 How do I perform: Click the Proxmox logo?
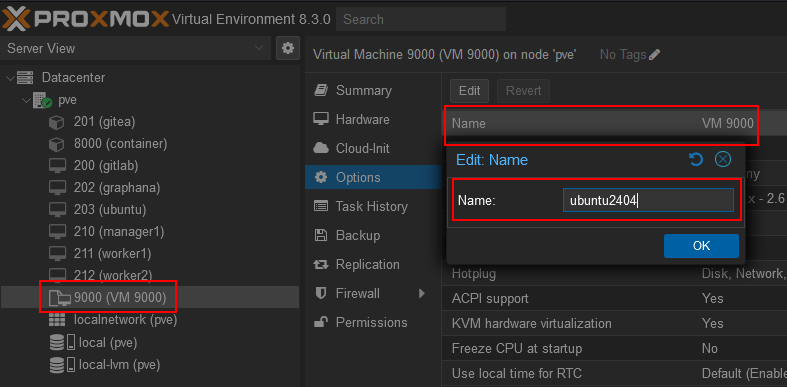85,19
